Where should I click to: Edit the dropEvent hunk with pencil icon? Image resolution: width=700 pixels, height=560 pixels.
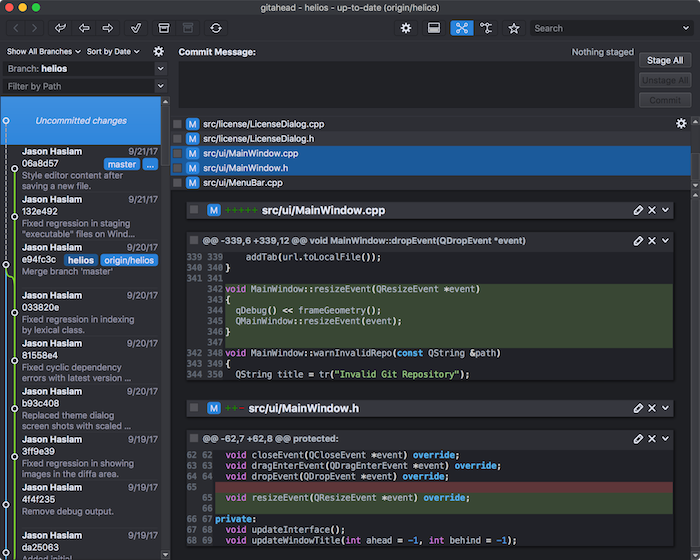(638, 241)
